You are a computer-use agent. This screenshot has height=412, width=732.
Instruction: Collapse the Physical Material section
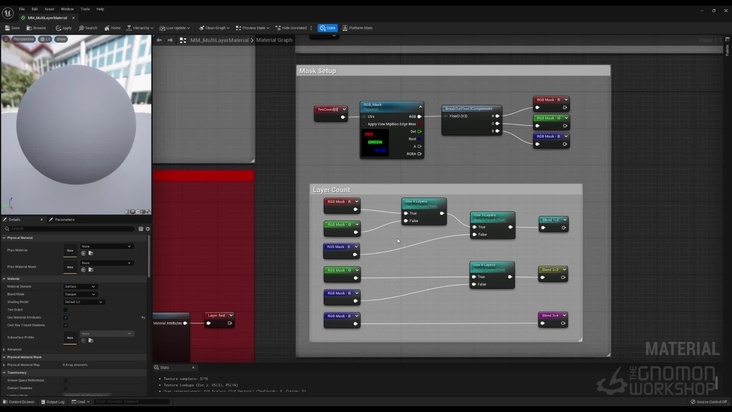tap(4, 238)
